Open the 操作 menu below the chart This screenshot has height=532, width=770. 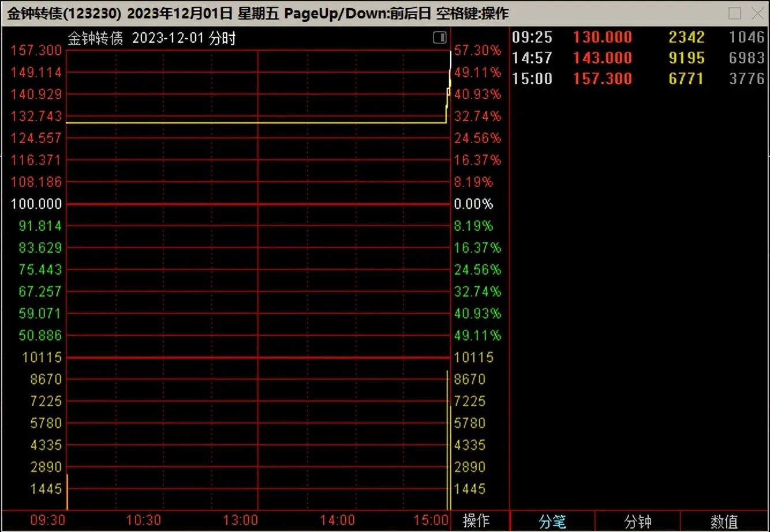click(476, 521)
